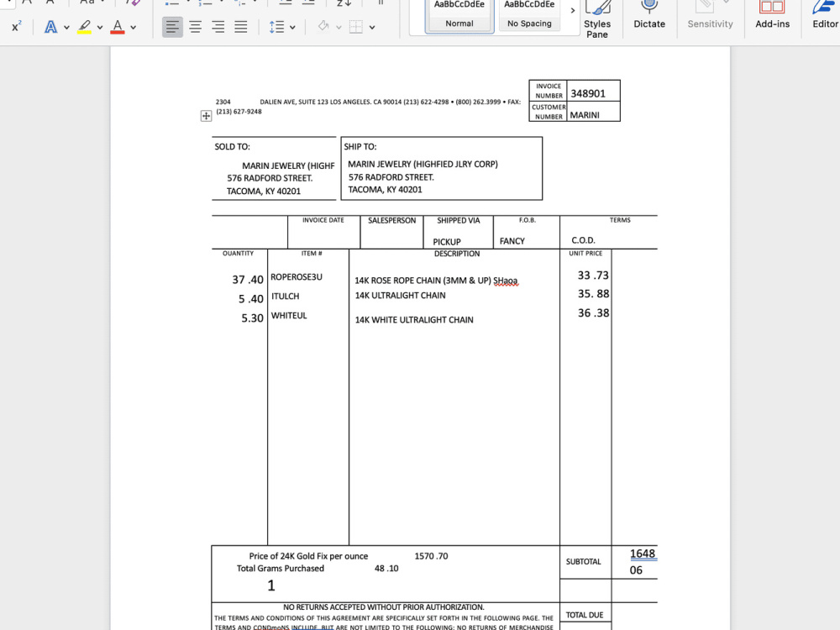Apply the Normal style
840x630 pixels.
pyautogui.click(x=459, y=16)
